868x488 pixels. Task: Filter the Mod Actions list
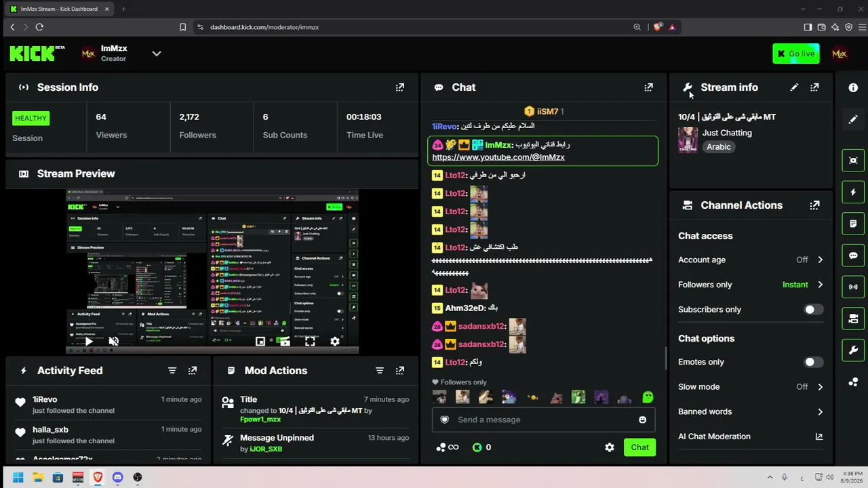point(380,371)
